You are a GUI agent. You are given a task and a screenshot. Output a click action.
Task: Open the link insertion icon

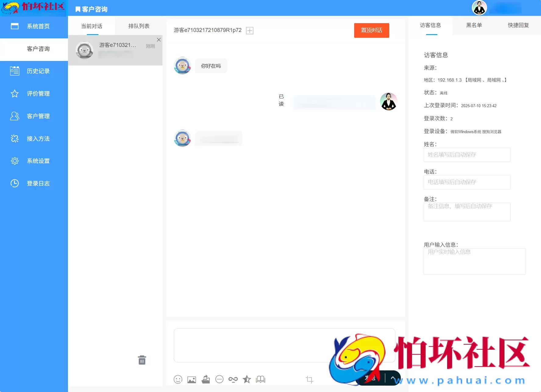click(x=233, y=379)
